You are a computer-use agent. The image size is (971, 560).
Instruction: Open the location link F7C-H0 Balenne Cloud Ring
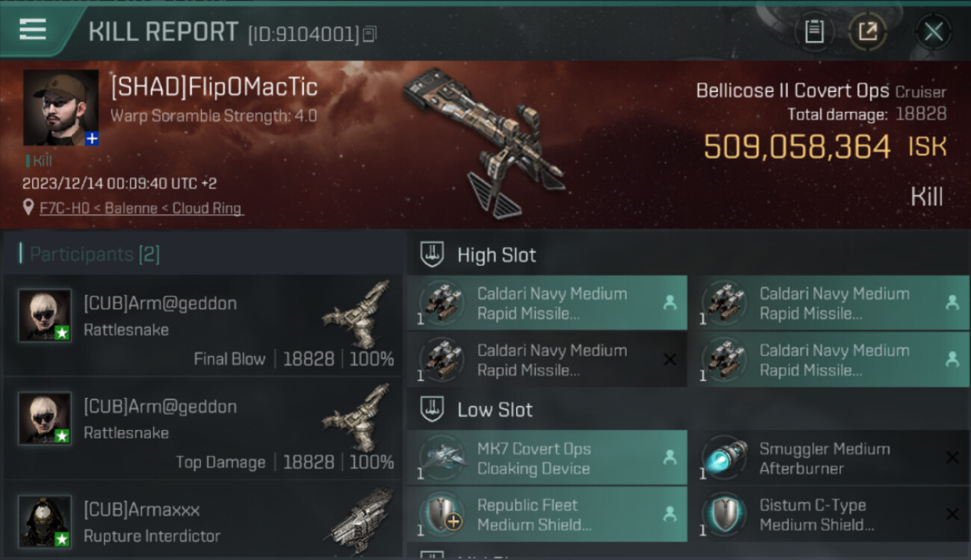pos(142,208)
